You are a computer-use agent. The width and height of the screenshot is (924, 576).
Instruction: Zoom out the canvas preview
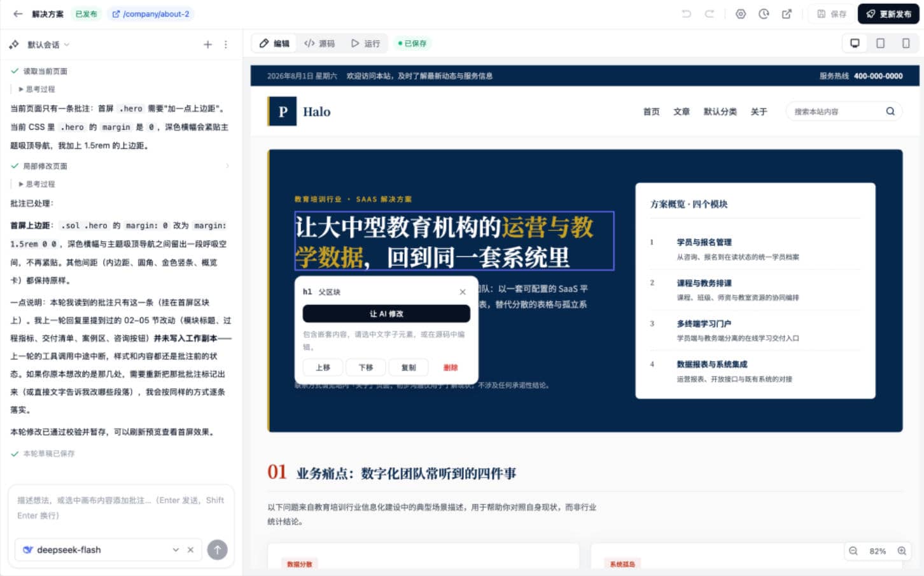[x=853, y=551]
